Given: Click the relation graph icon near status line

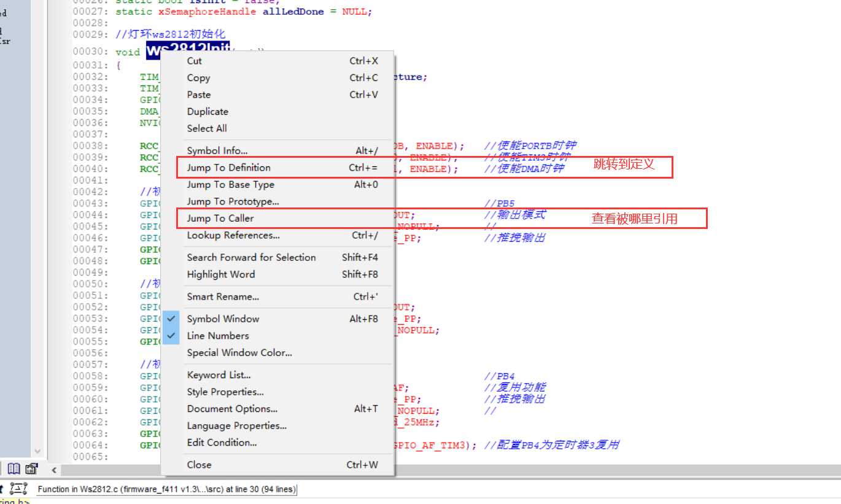Looking at the screenshot, I should tap(19, 489).
